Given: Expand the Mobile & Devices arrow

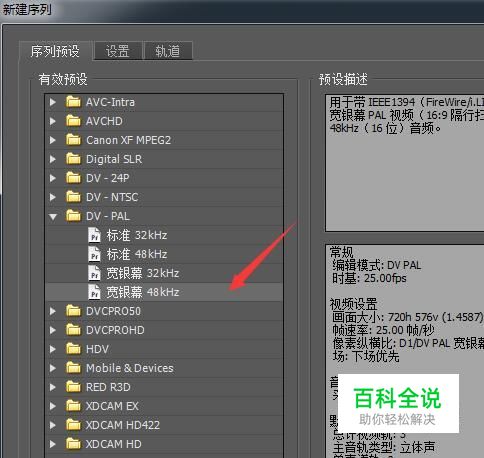Looking at the screenshot, I should (x=53, y=368).
